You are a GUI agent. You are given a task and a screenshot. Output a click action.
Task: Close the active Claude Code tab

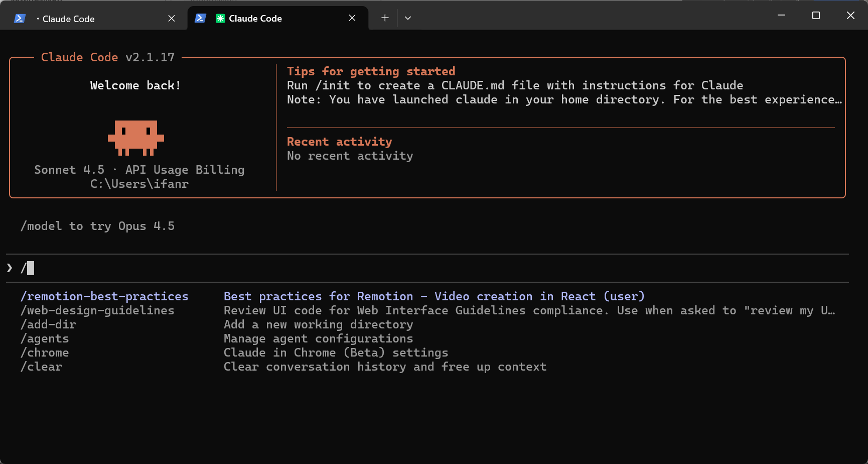coord(352,18)
